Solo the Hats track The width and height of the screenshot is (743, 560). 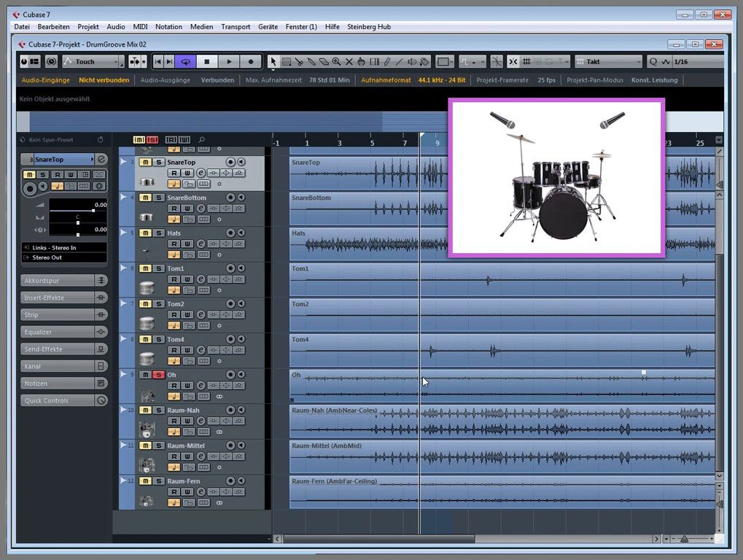point(158,233)
